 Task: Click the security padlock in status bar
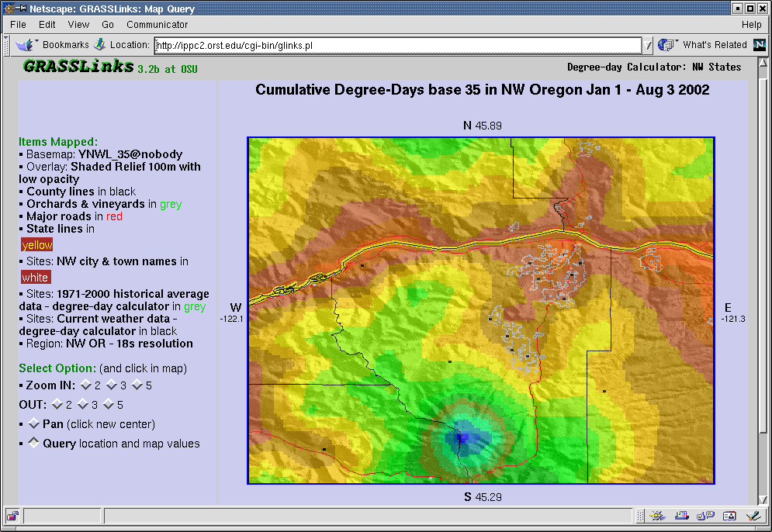(x=12, y=516)
